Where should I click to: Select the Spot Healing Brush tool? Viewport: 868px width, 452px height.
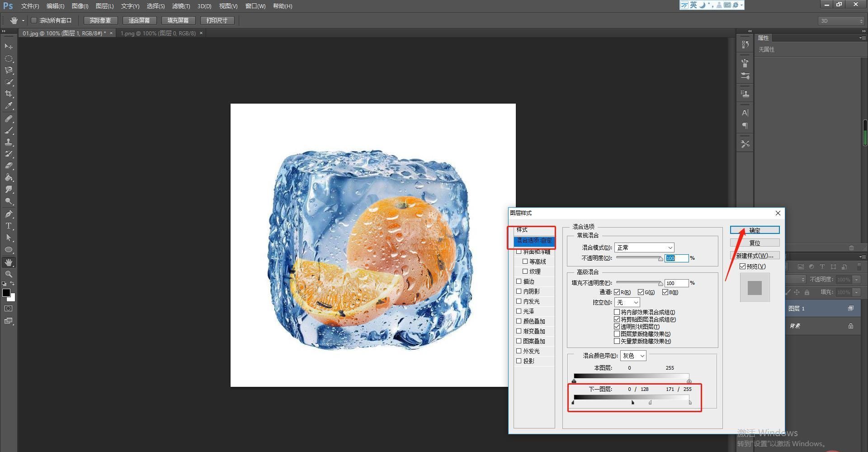click(9, 119)
